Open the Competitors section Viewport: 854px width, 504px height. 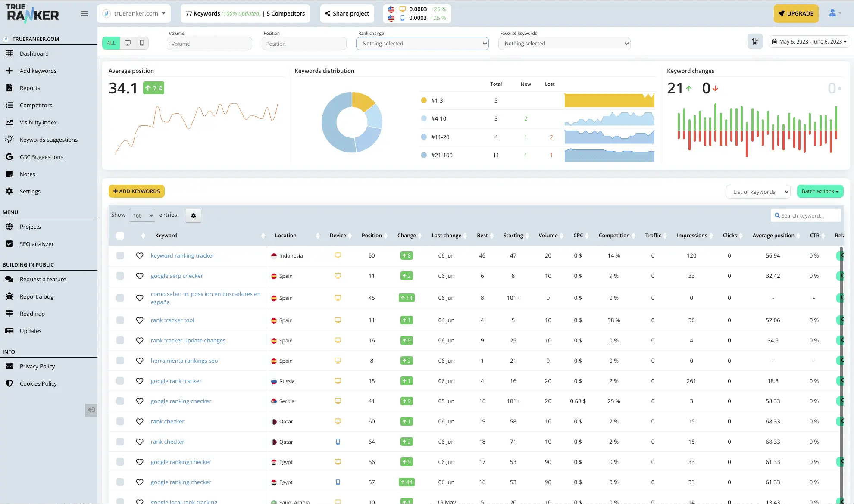click(x=36, y=105)
